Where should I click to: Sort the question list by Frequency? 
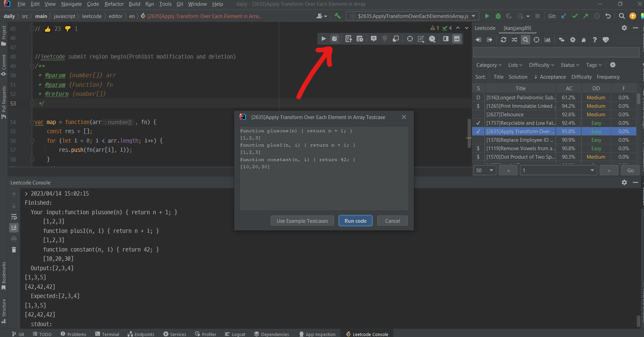point(608,77)
